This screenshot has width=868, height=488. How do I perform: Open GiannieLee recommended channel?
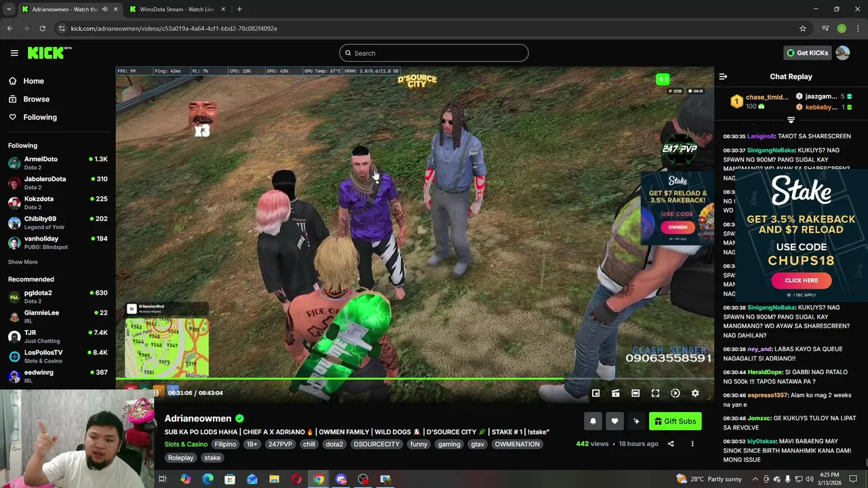[x=58, y=317]
